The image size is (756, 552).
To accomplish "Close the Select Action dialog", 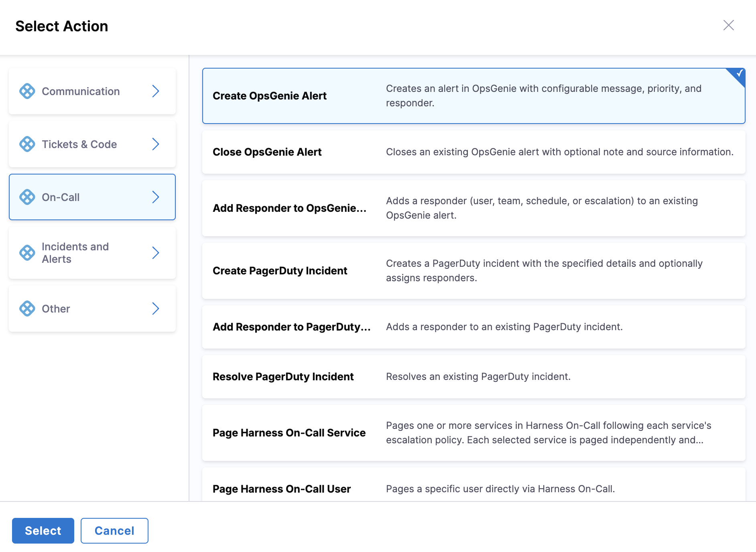I will 729,25.
